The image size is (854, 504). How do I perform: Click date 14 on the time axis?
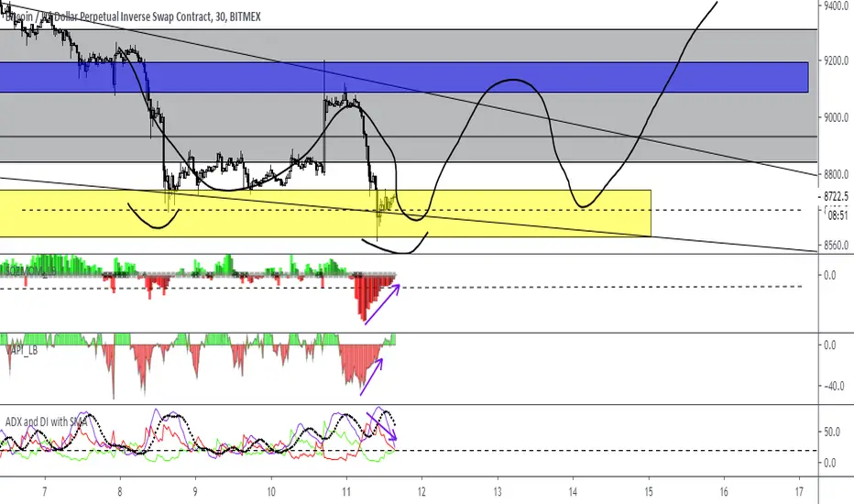pos(573,492)
